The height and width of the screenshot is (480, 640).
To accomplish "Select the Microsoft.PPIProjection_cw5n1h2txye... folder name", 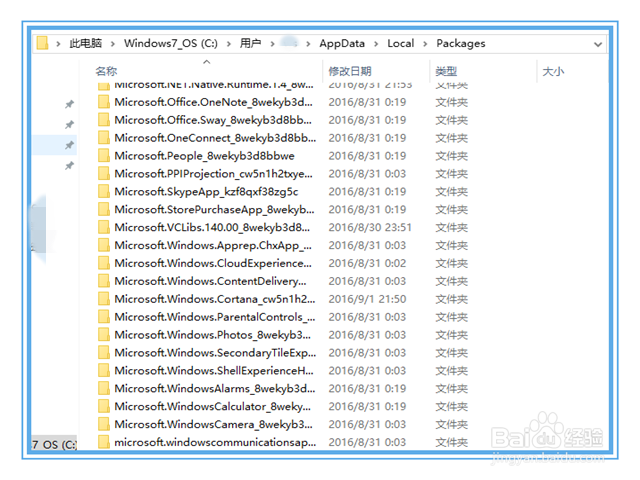I will (x=213, y=174).
